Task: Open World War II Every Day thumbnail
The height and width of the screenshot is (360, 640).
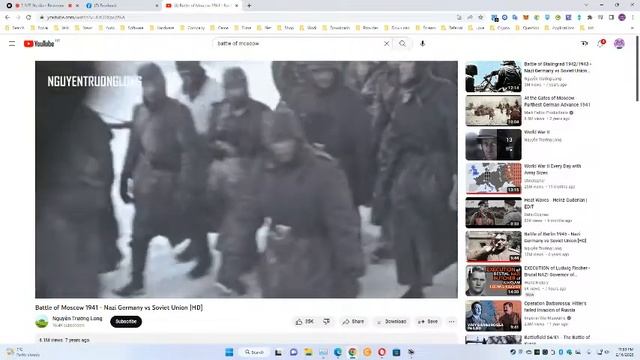Action: coord(493,179)
